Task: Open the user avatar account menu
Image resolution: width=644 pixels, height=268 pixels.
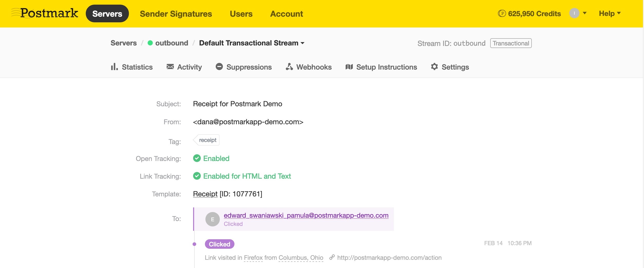Action: tap(578, 13)
